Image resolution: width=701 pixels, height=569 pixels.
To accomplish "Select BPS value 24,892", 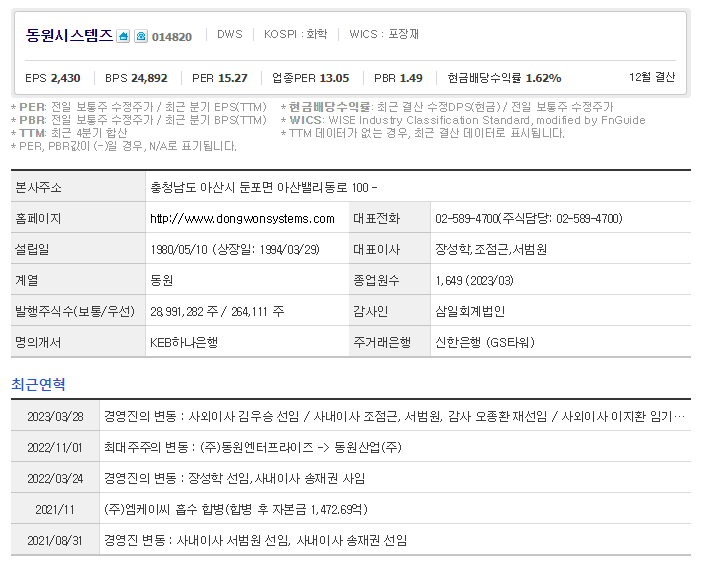I will (x=149, y=78).
